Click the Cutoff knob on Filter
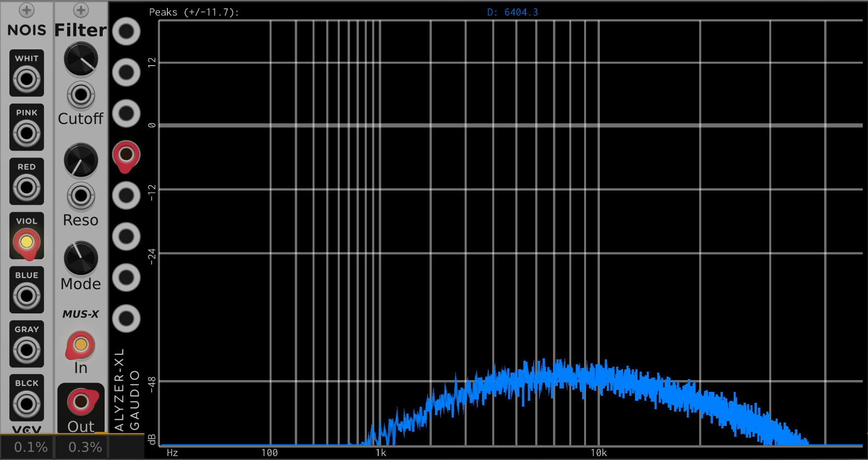This screenshot has width=868, height=460. click(81, 59)
